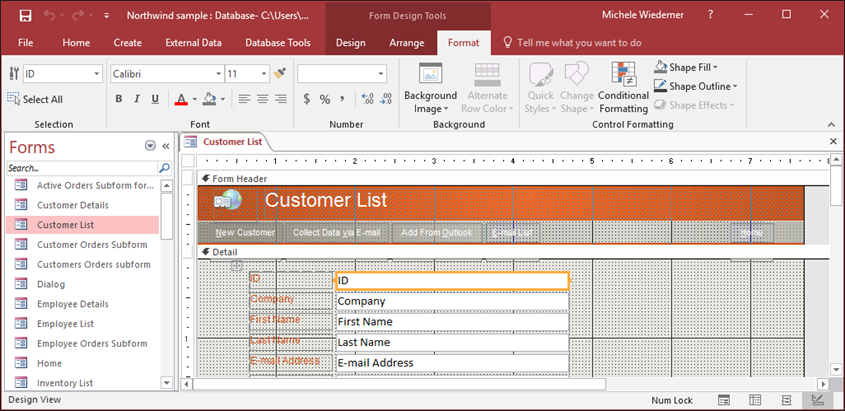
Task: Open the File tab
Action: click(25, 43)
